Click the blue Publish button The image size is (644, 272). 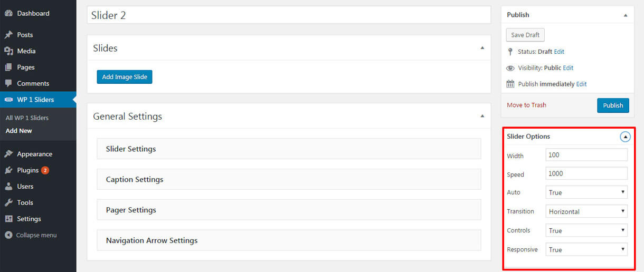(613, 105)
